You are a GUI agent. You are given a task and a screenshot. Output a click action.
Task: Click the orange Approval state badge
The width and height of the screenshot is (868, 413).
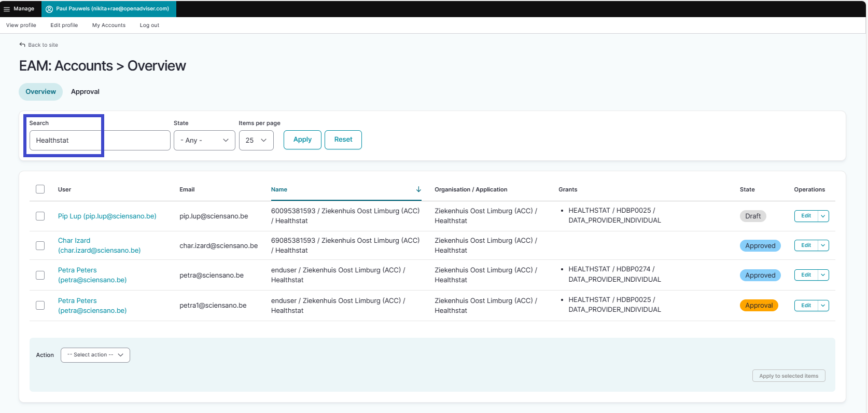[759, 306]
